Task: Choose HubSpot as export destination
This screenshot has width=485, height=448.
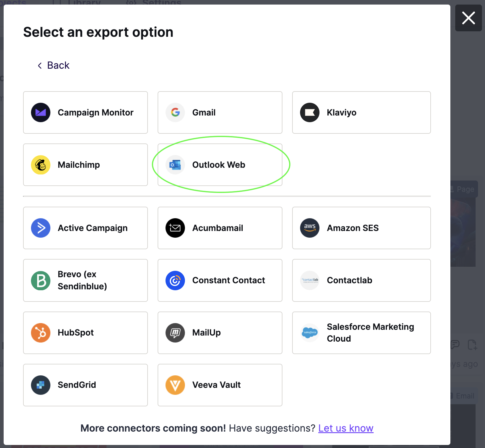Action: click(x=85, y=333)
